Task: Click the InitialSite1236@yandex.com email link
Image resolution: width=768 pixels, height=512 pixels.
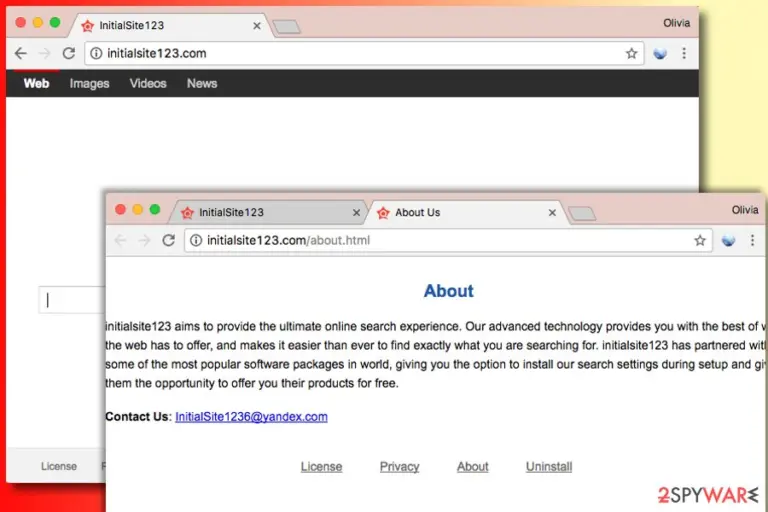Action: (251, 416)
